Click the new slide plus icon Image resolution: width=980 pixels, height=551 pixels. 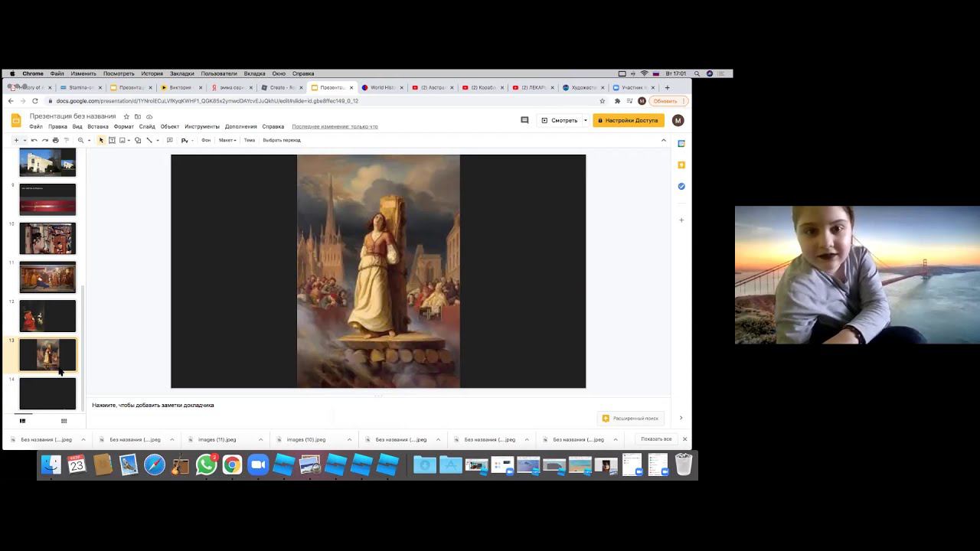click(16, 140)
